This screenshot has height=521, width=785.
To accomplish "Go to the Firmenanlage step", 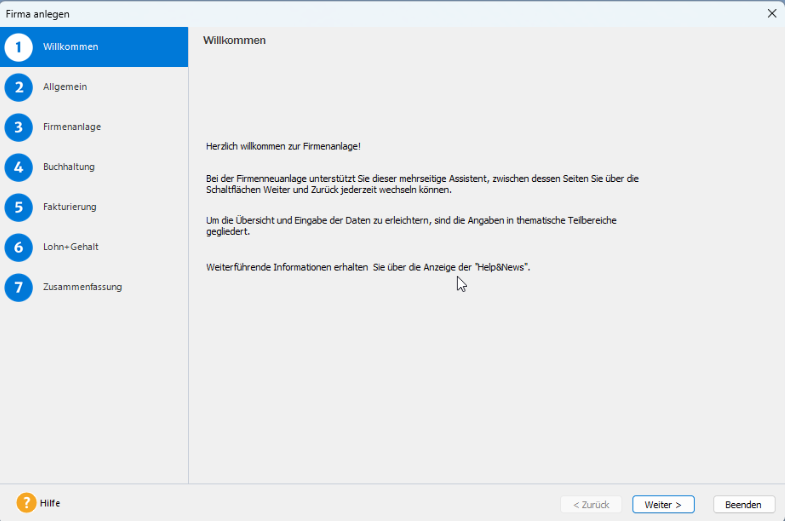I will [72, 127].
